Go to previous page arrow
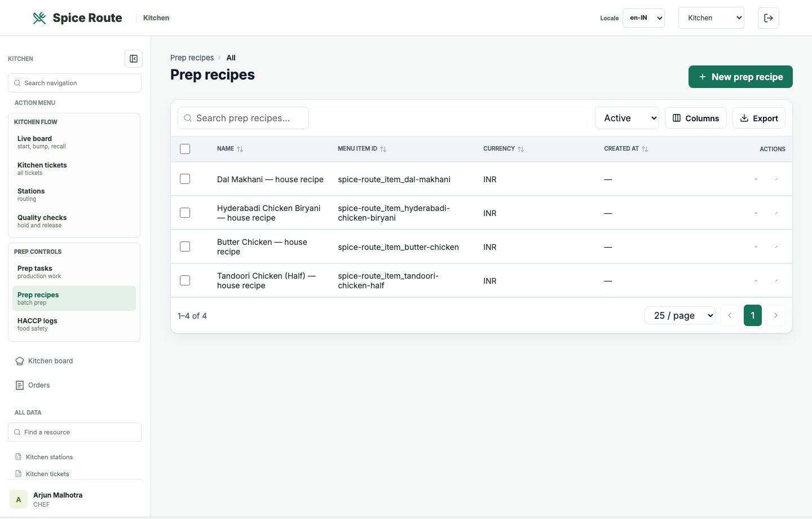The image size is (812, 519). click(730, 315)
